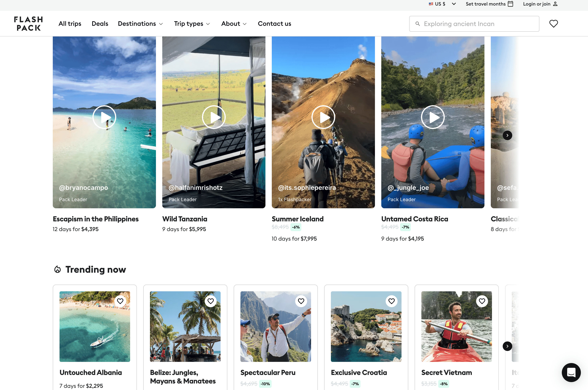
Task: Toggle heart on Spectacular Peru card
Action: (x=301, y=301)
